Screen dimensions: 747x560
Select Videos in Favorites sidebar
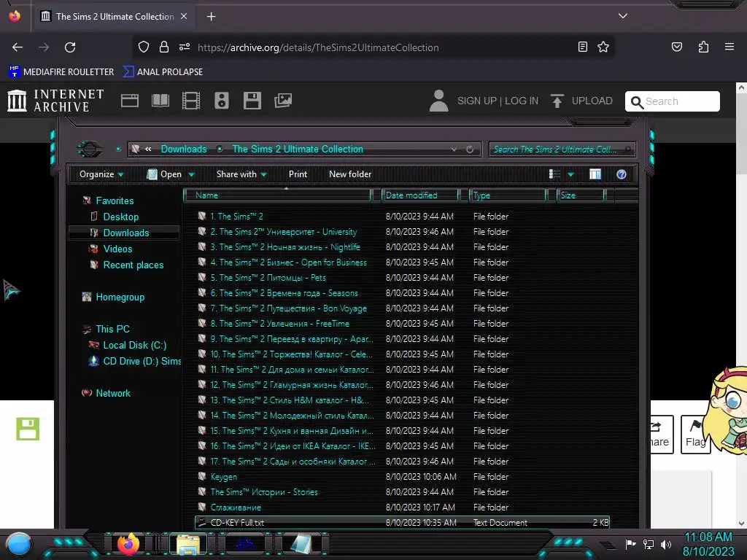117,249
